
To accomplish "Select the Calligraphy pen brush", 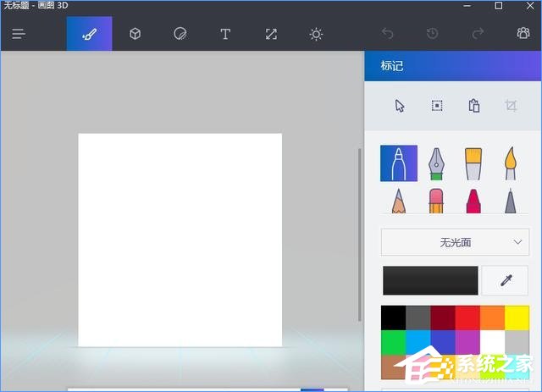I will tap(436, 163).
